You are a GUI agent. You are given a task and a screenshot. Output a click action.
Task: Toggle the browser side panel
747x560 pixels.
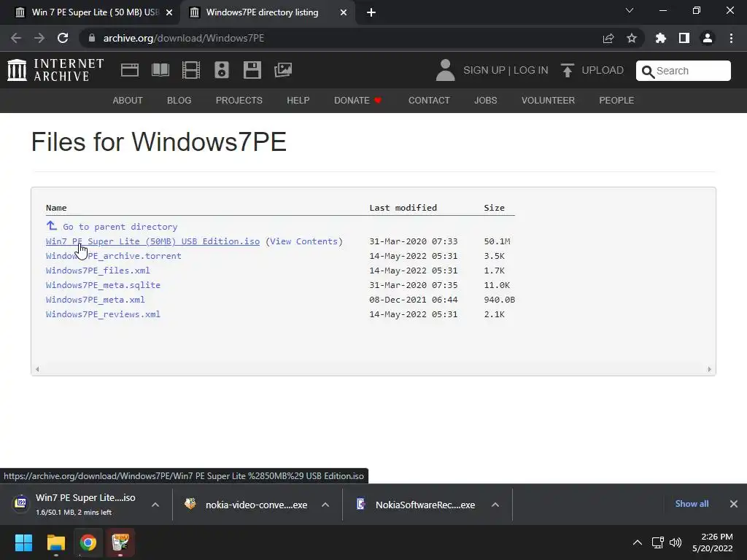[x=684, y=38]
